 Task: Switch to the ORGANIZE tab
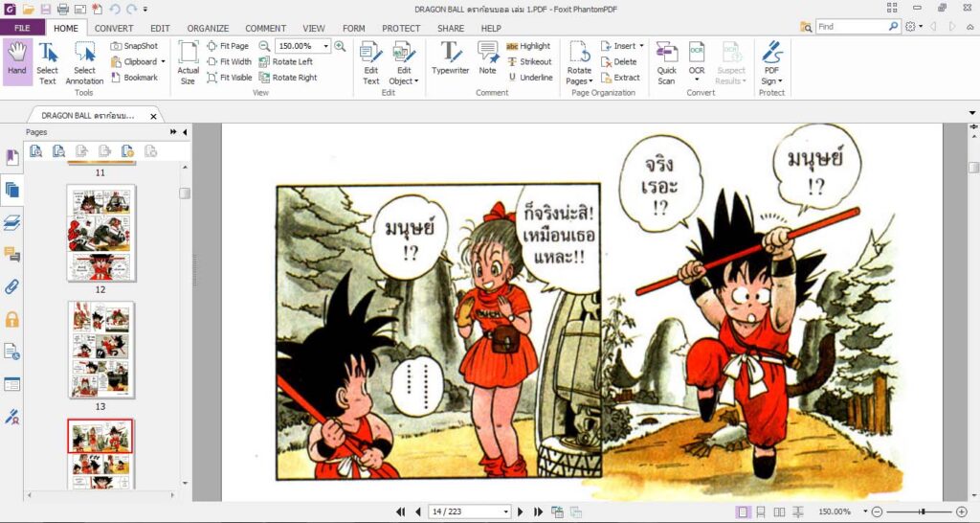(208, 28)
